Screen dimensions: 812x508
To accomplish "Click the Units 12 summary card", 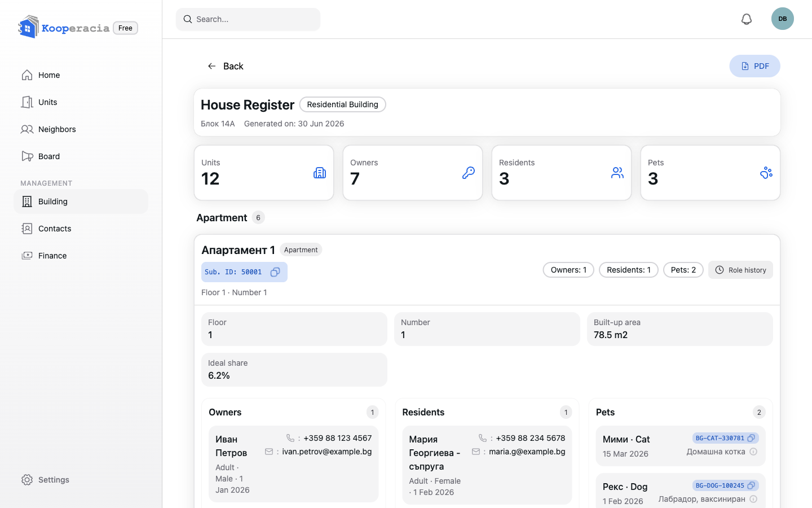I will click(264, 173).
